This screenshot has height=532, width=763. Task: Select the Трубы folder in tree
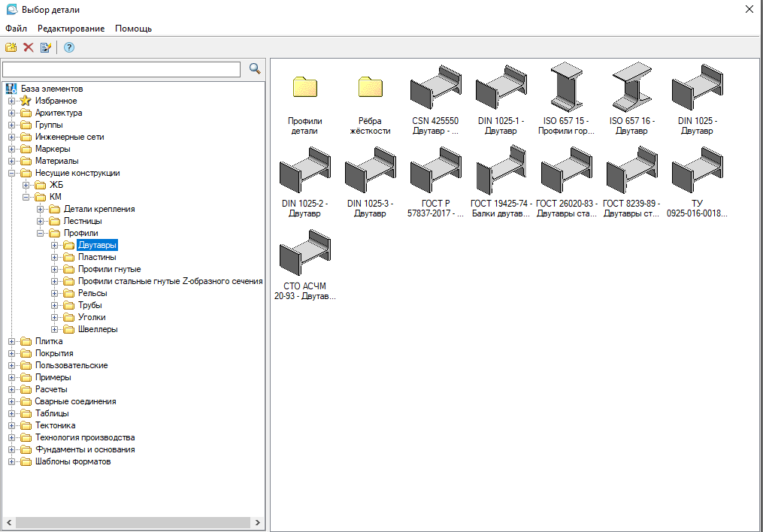[x=89, y=305]
